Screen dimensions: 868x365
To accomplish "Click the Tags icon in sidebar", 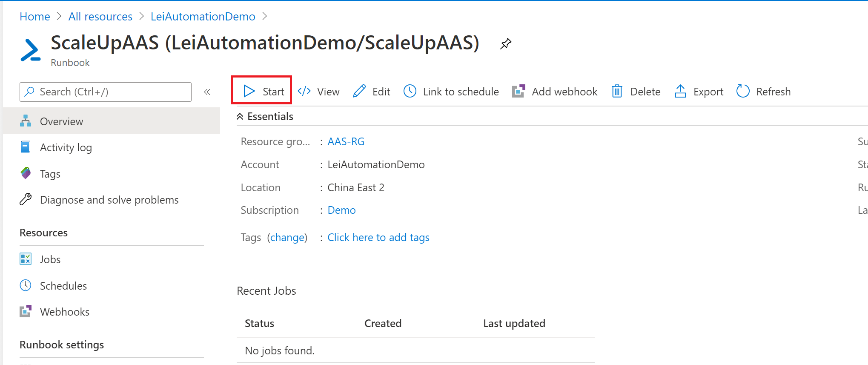I will pyautogui.click(x=26, y=173).
